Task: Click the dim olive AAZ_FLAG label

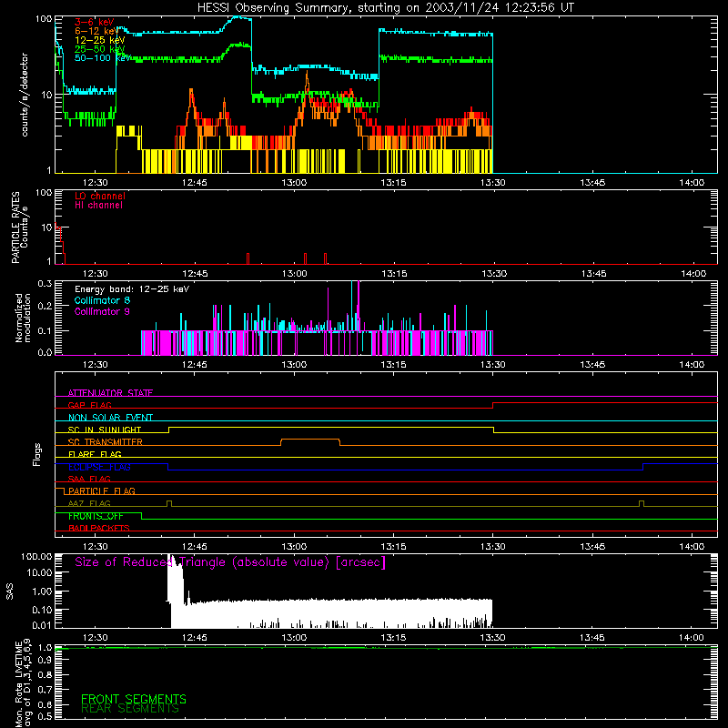Action: [89, 503]
